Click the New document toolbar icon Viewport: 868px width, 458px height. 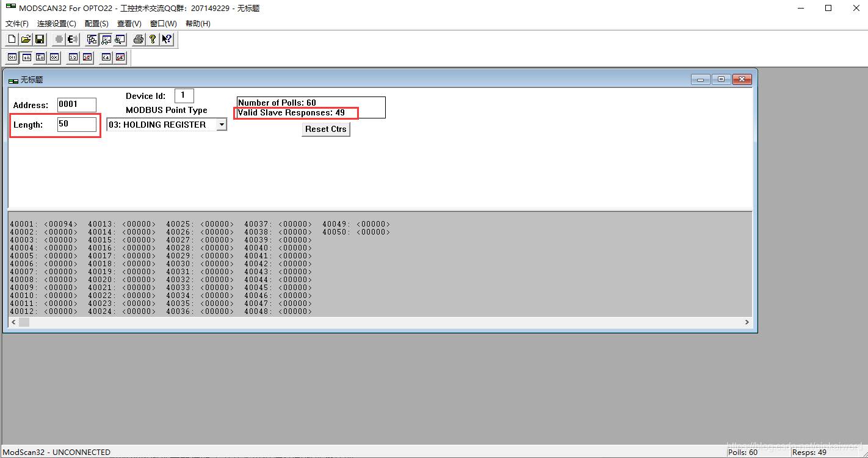(x=12, y=39)
